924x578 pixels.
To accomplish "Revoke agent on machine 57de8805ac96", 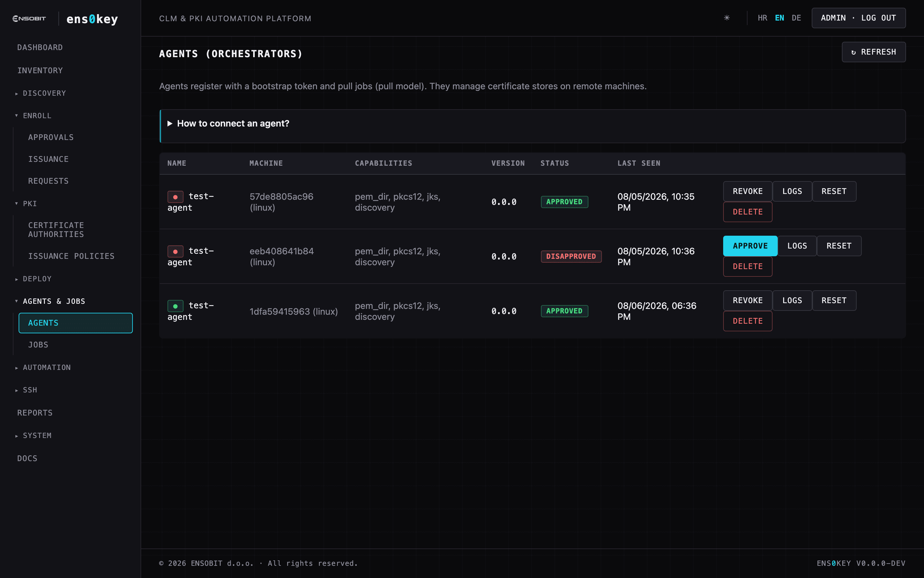I will click(748, 191).
